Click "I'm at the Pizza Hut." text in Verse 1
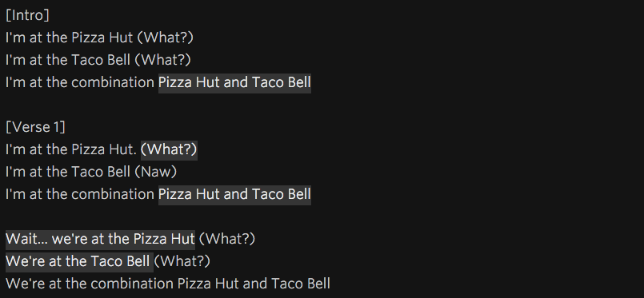Image resolution: width=644 pixels, height=298 pixels. tap(71, 149)
